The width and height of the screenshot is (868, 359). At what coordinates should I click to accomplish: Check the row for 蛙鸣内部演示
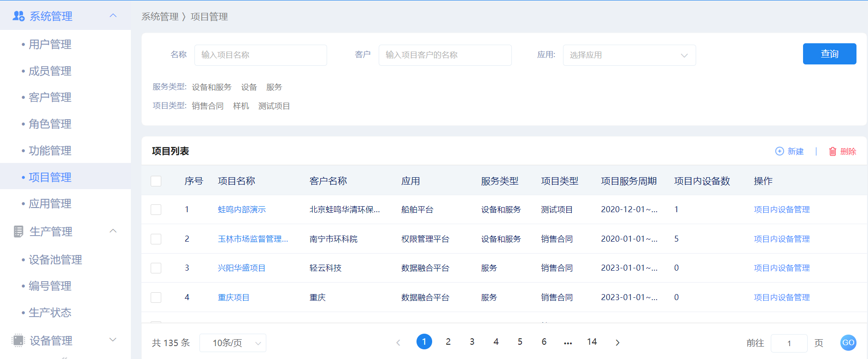[156, 209]
